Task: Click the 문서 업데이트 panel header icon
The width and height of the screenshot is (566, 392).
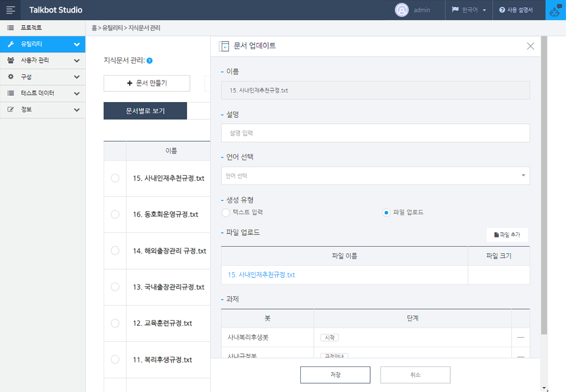Action: pyautogui.click(x=224, y=46)
